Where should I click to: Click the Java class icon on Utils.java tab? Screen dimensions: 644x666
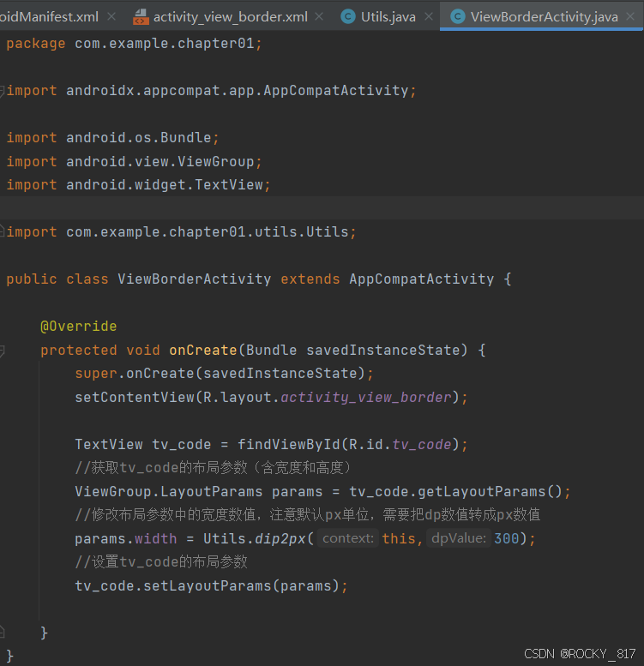pyautogui.click(x=348, y=16)
